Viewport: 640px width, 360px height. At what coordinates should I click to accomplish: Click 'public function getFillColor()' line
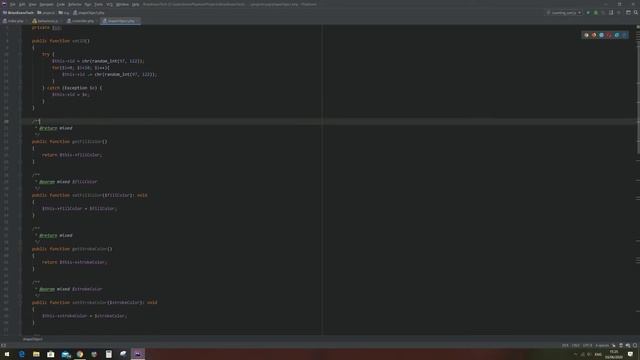tap(70, 142)
